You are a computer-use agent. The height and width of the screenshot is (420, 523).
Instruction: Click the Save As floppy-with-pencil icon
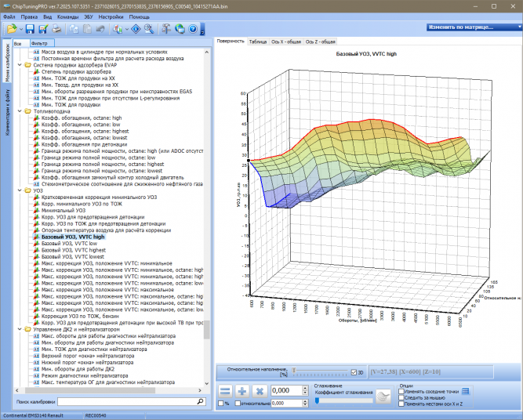(x=43, y=29)
